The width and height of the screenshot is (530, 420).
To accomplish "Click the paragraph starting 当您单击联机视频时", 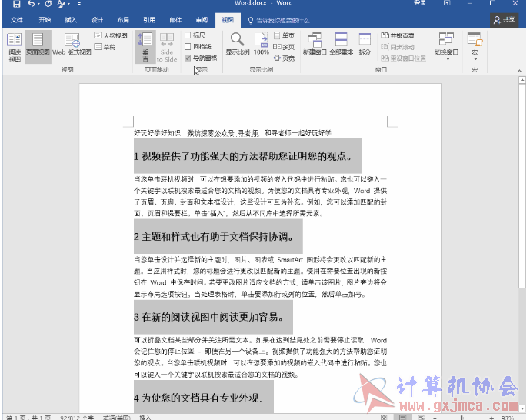I will 260,196.
